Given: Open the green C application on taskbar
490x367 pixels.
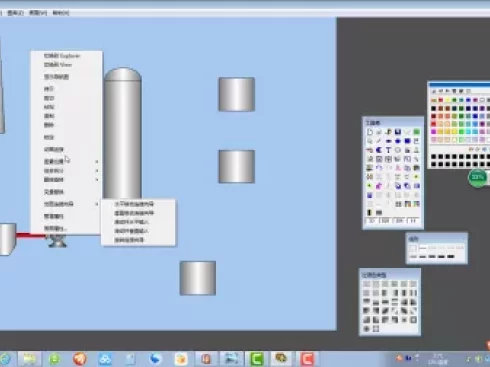Looking at the screenshot, I should pyautogui.click(x=257, y=359).
